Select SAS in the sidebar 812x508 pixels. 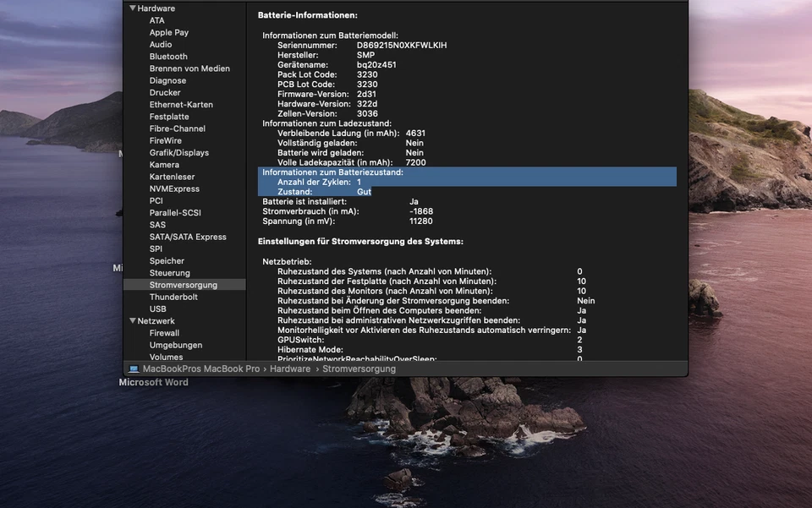tap(157, 225)
